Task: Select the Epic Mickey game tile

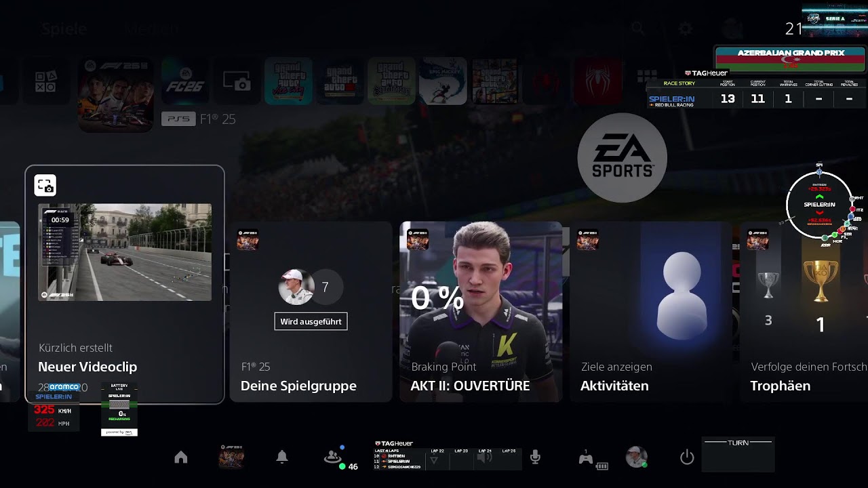Action: click(443, 81)
